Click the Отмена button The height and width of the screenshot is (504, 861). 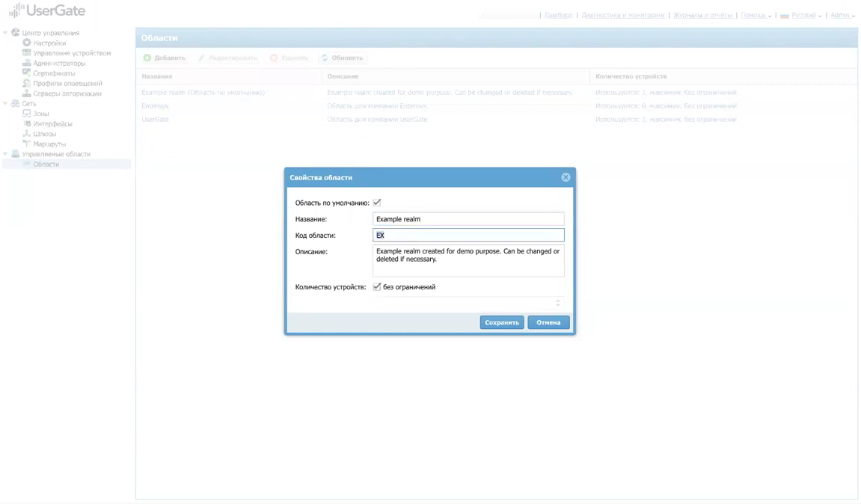(x=548, y=322)
